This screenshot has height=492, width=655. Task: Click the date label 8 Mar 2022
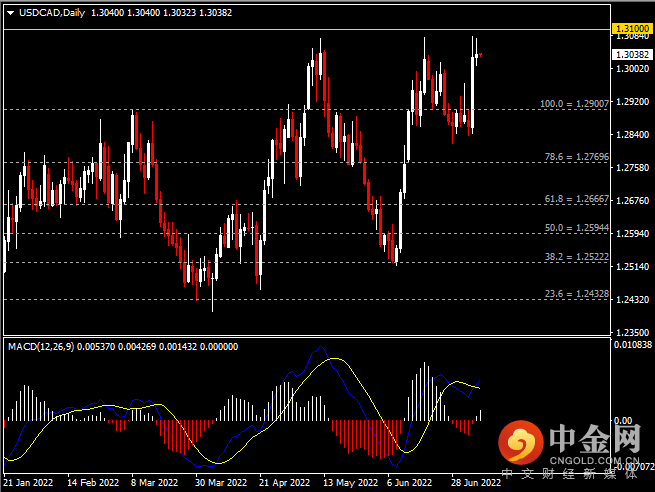[x=154, y=483]
